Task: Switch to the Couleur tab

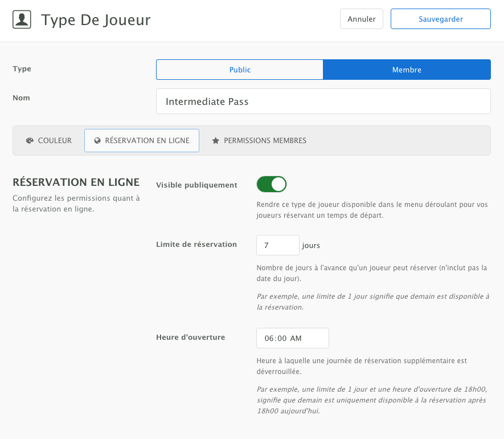Action: point(49,141)
